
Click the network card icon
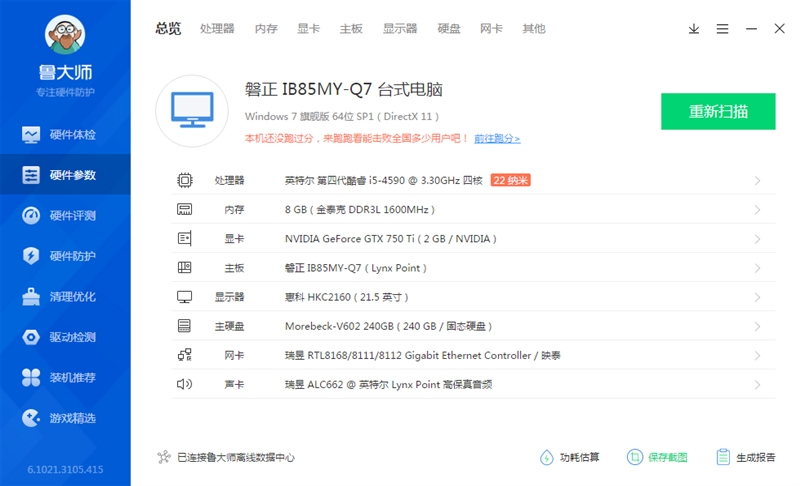tap(185, 355)
